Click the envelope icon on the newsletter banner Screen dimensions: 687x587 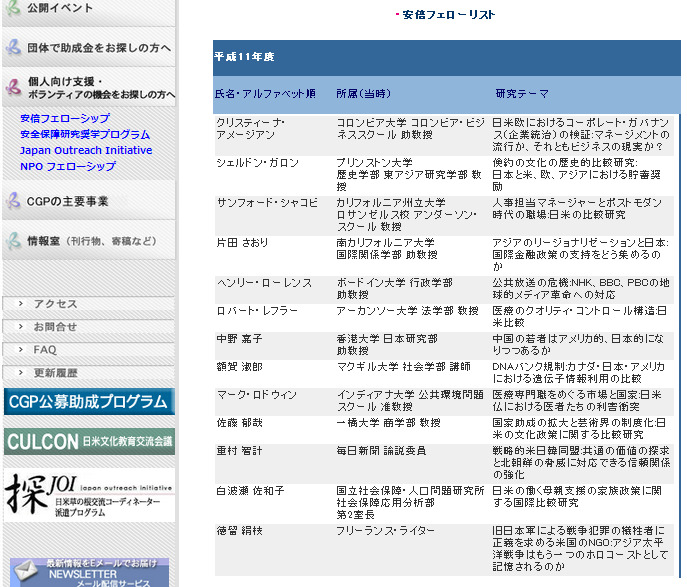click(x=25, y=570)
